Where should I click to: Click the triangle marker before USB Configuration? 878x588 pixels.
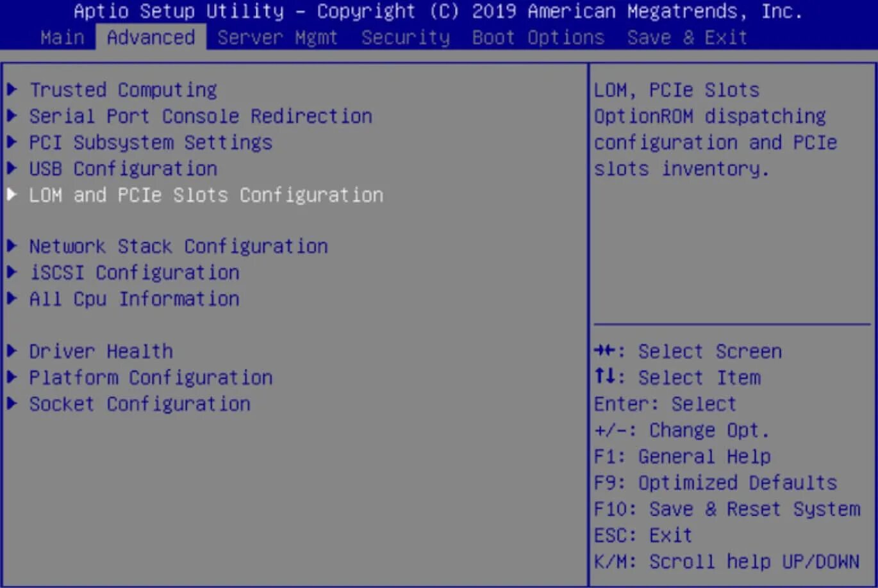(x=12, y=168)
